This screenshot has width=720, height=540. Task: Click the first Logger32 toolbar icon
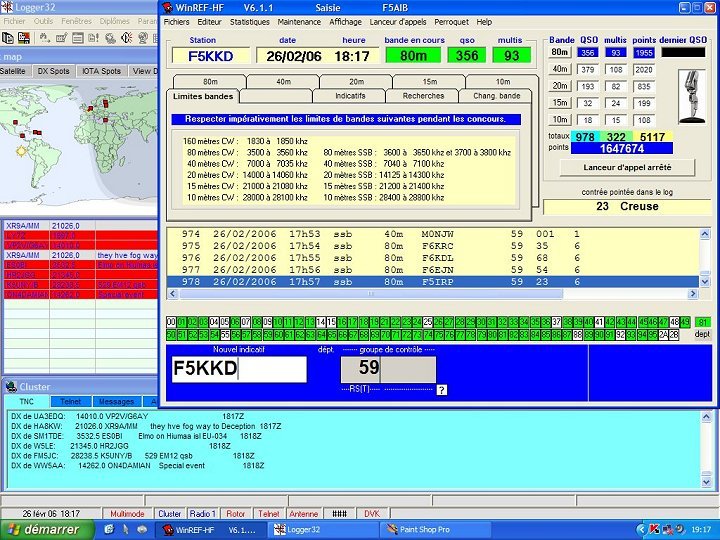pos(7,37)
